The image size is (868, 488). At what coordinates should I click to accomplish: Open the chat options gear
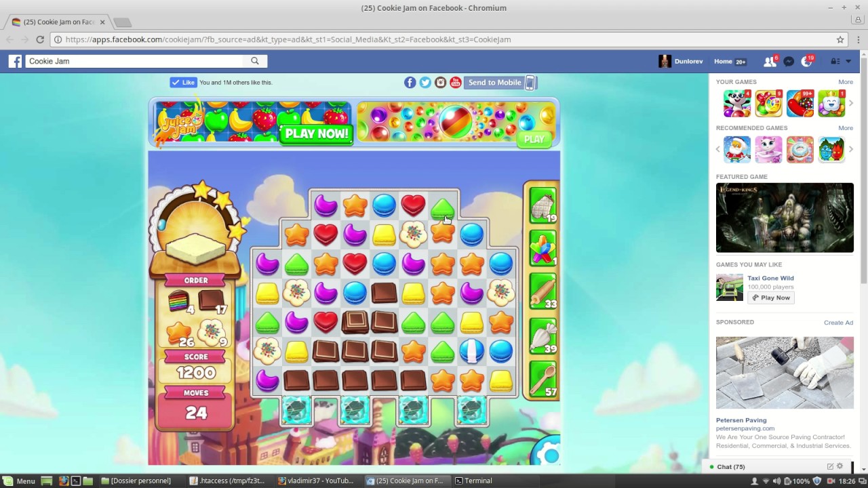pyautogui.click(x=840, y=466)
